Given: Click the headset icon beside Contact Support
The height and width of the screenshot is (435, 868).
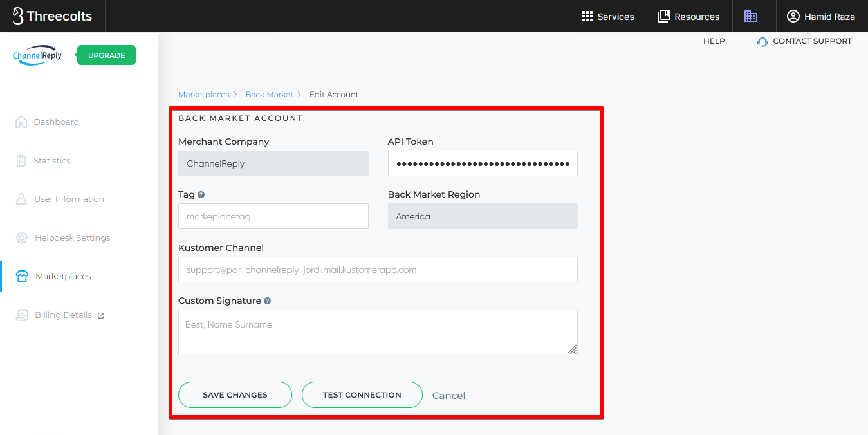Looking at the screenshot, I should 762,42.
